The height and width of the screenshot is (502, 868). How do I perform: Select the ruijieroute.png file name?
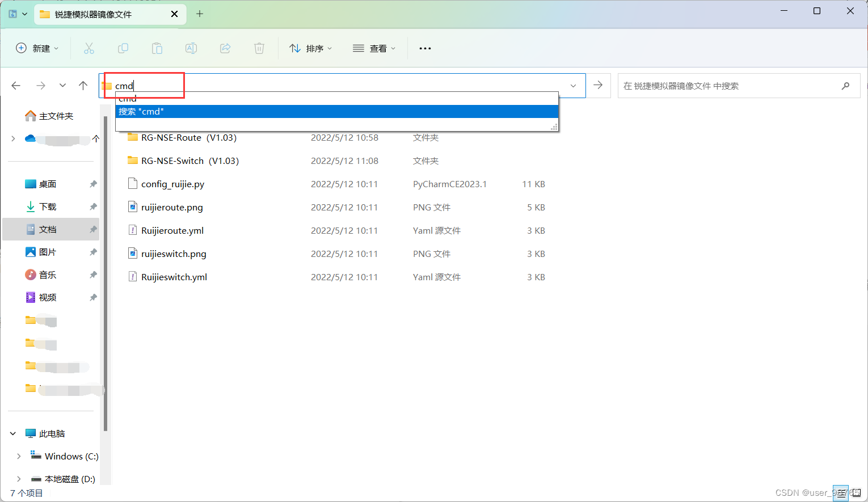(x=172, y=207)
